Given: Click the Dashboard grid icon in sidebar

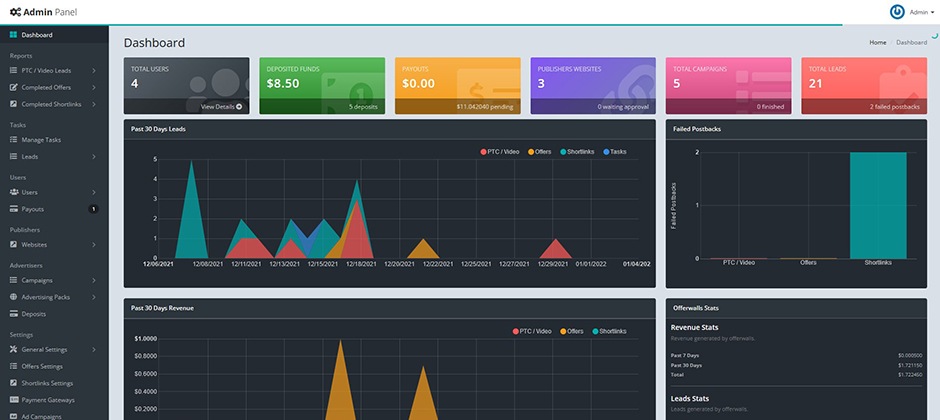Looking at the screenshot, I should point(13,35).
